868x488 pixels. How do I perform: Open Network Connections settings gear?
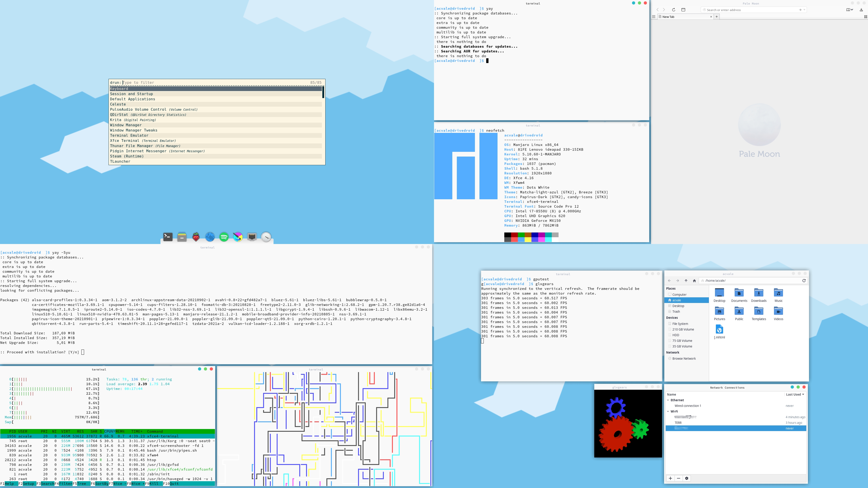[687, 478]
